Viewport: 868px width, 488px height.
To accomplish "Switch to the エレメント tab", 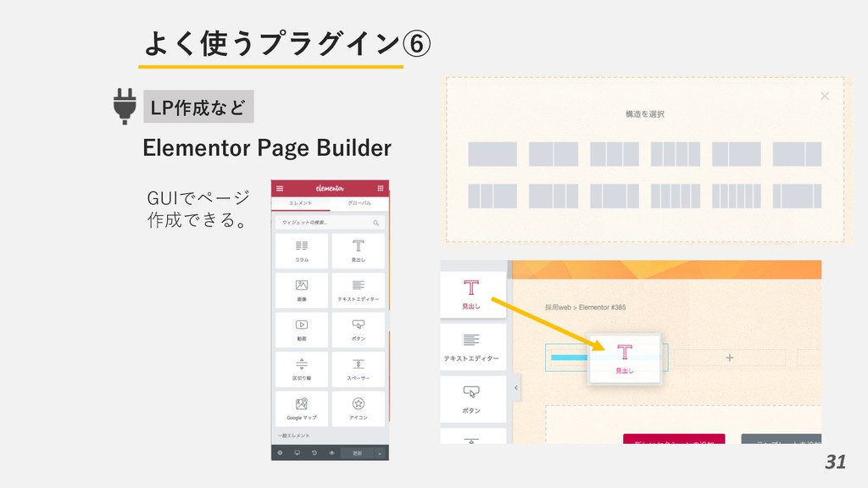I will (301, 203).
